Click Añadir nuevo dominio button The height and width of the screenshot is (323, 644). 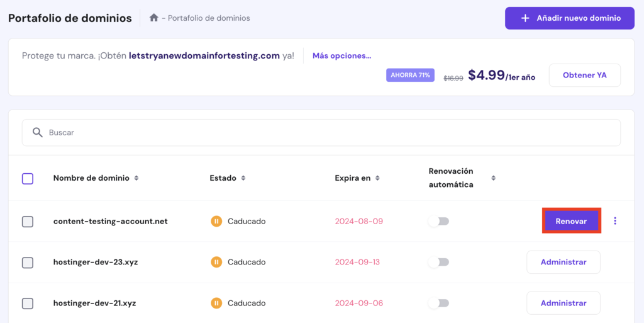click(x=569, y=18)
